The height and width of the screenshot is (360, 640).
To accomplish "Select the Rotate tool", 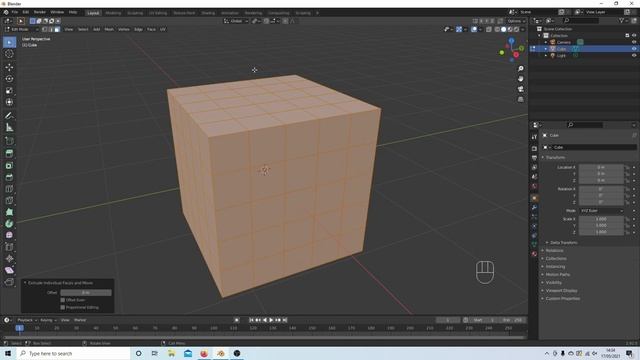I will click(x=9, y=79).
